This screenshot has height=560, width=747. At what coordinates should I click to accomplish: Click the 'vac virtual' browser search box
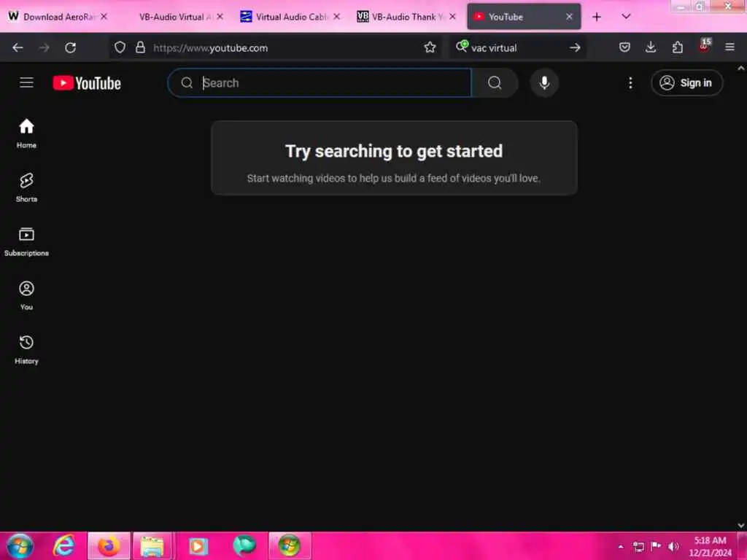(x=517, y=47)
